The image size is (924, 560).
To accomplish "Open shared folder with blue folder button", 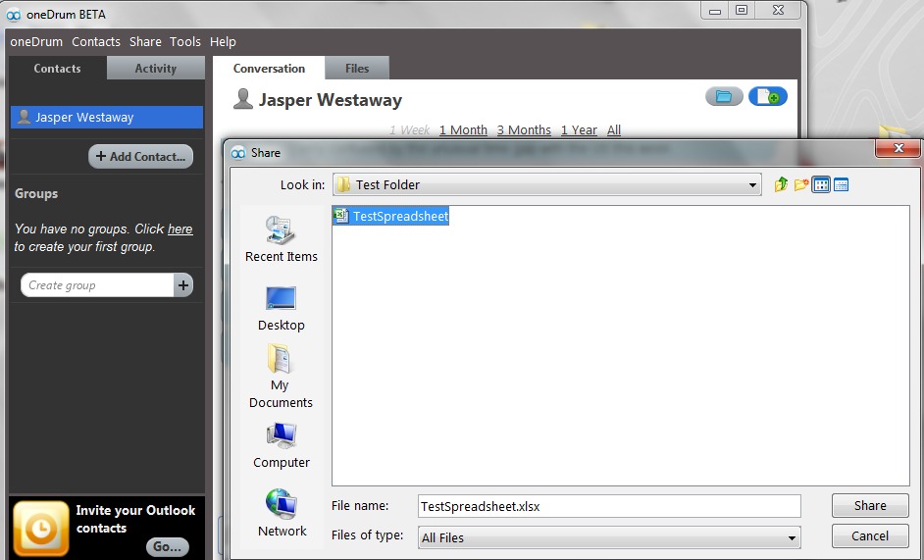I will click(x=724, y=97).
